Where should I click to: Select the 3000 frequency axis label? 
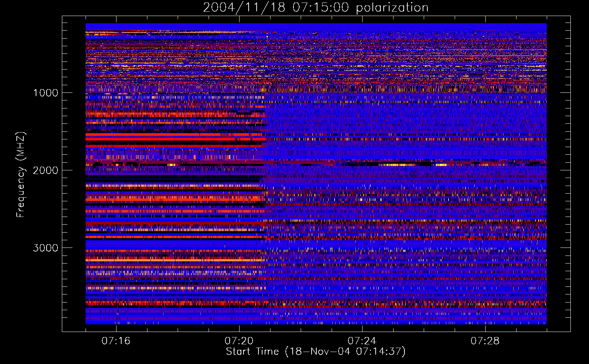(x=46, y=248)
